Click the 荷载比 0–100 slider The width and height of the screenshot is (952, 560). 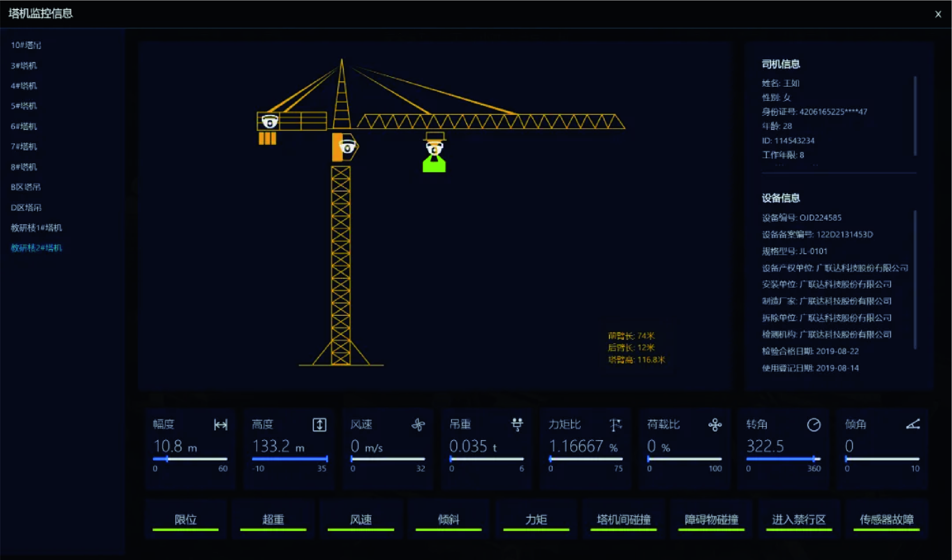click(685, 459)
